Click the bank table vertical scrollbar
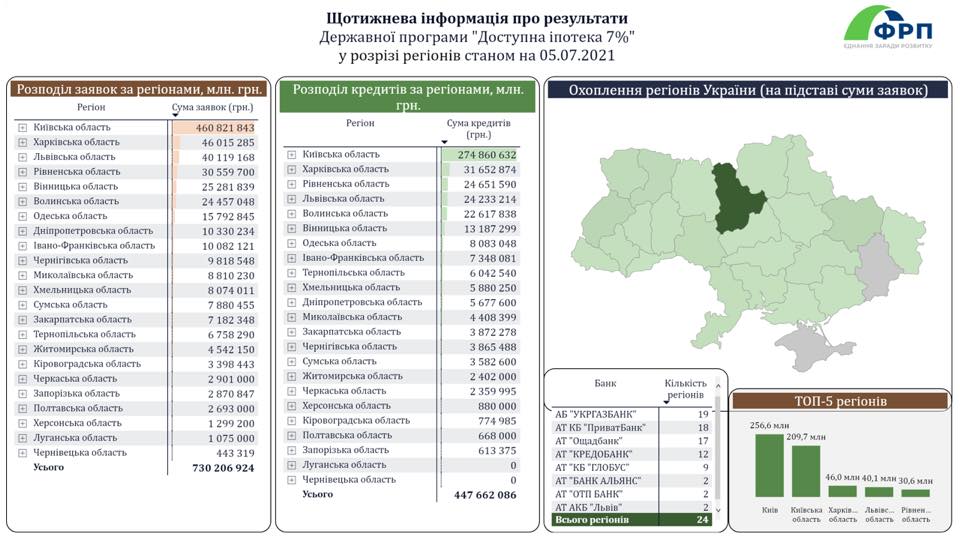 click(717, 450)
